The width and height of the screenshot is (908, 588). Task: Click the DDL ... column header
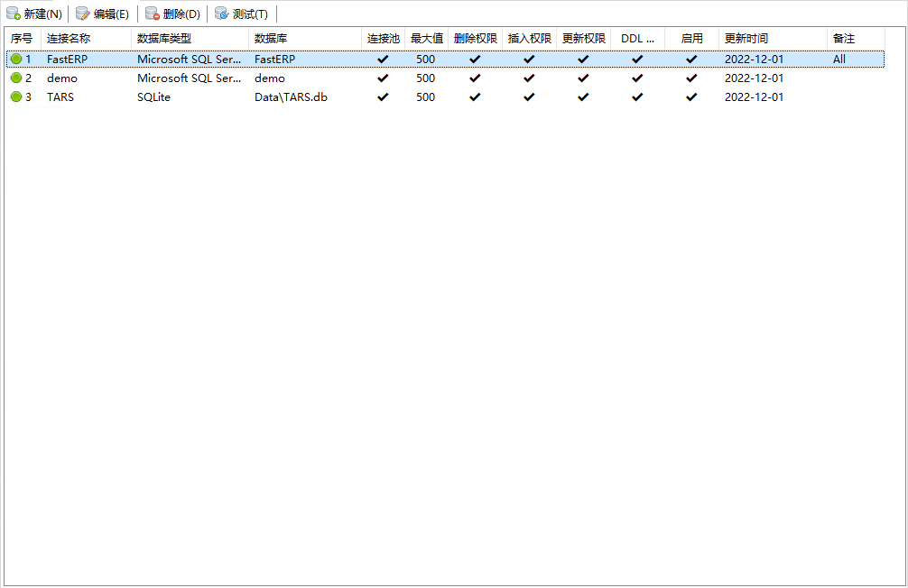(x=637, y=39)
